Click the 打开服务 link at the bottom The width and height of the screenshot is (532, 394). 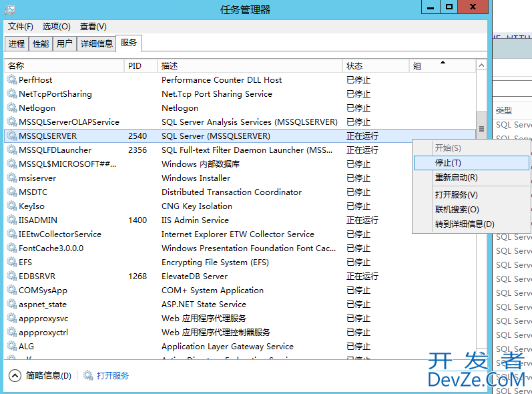(x=113, y=376)
